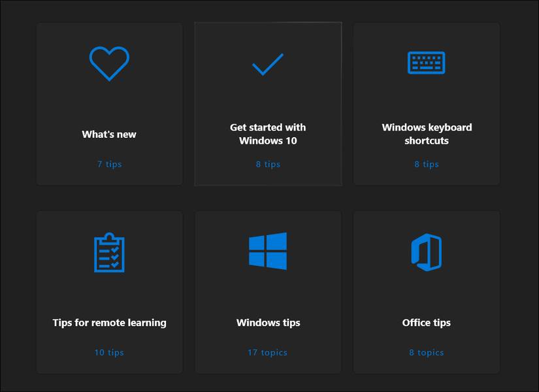This screenshot has height=392, width=539.
Task: Open "Tips for remote learning" title
Action: [109, 323]
